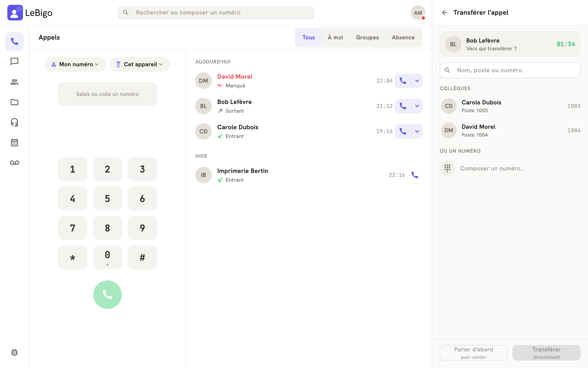The height and width of the screenshot is (368, 588).
Task: Open the headset icon in sidebar
Action: (x=14, y=122)
